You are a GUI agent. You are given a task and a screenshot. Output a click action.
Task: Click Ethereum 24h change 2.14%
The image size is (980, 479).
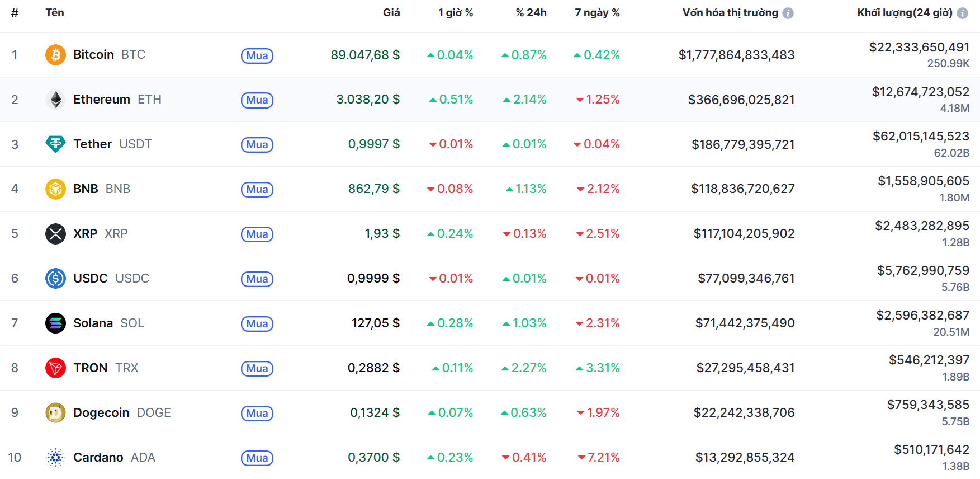pyautogui.click(x=524, y=100)
